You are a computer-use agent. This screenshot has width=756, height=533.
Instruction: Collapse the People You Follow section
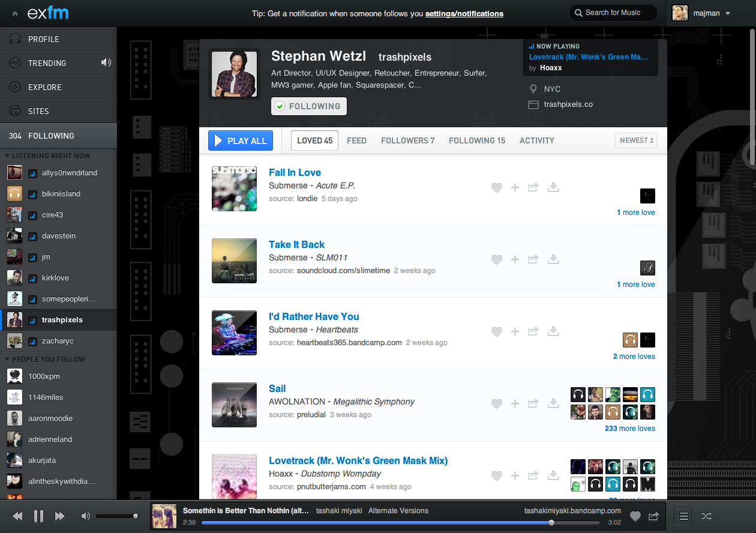click(x=45, y=360)
